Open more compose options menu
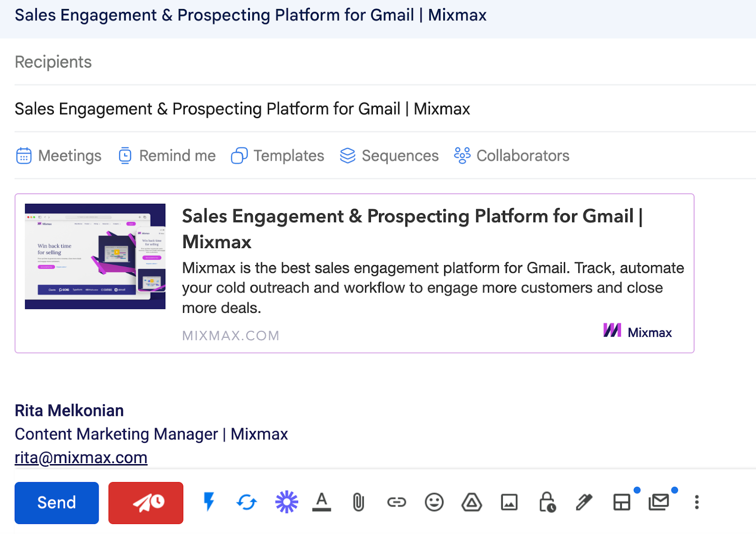756x534 pixels. tap(696, 503)
